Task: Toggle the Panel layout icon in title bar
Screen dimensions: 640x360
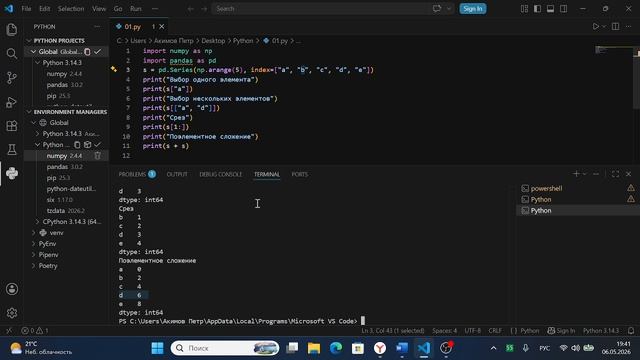Action: point(550,9)
